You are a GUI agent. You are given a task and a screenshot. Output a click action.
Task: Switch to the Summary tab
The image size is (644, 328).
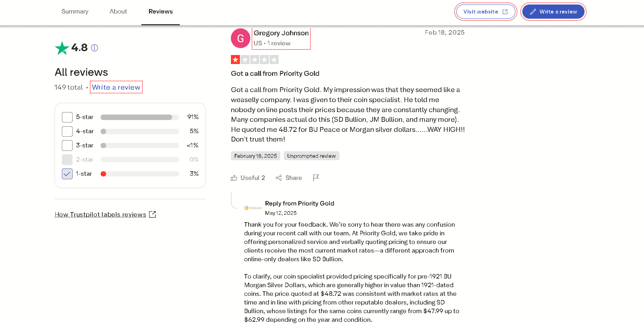pos(75,11)
